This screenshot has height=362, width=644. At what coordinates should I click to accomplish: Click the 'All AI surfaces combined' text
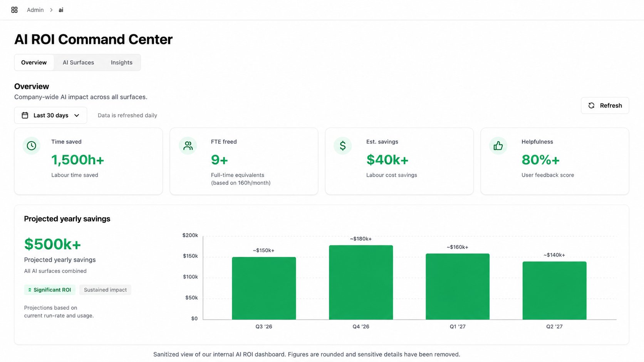[55, 271]
